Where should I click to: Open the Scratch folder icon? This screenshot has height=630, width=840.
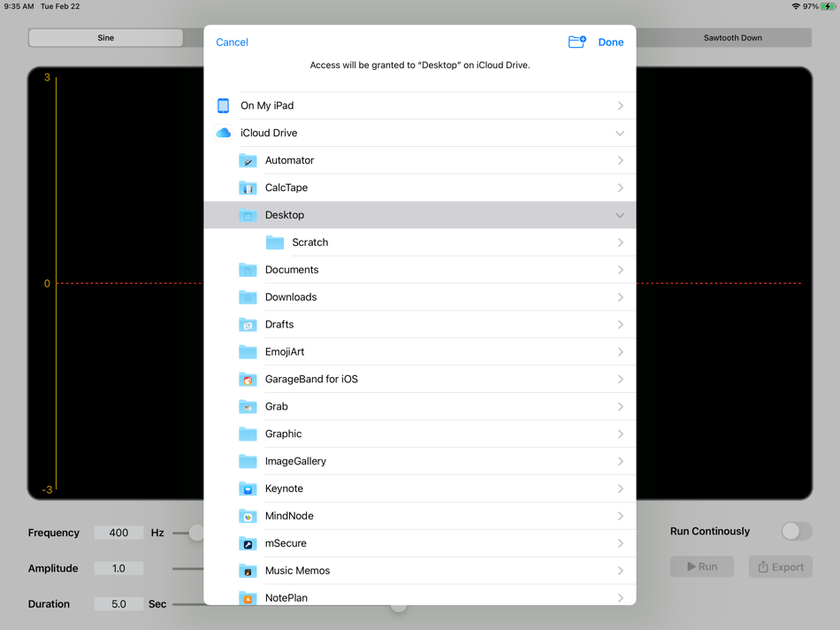(x=275, y=242)
